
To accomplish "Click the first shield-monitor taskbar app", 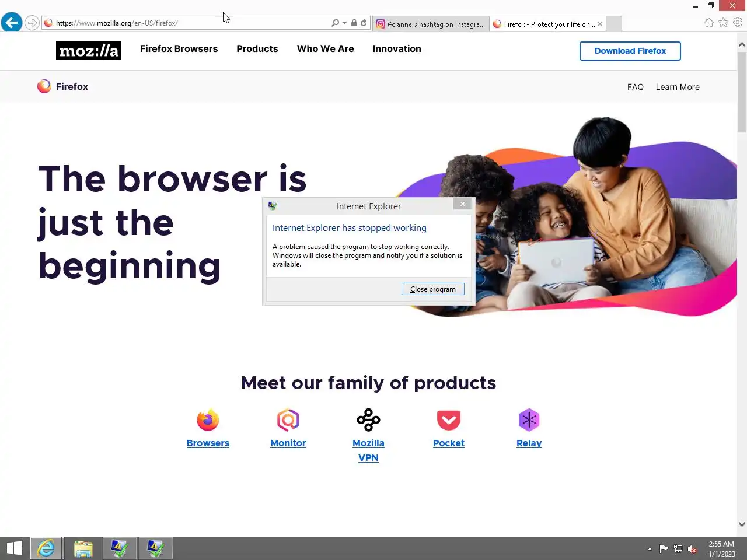I will coord(120,548).
